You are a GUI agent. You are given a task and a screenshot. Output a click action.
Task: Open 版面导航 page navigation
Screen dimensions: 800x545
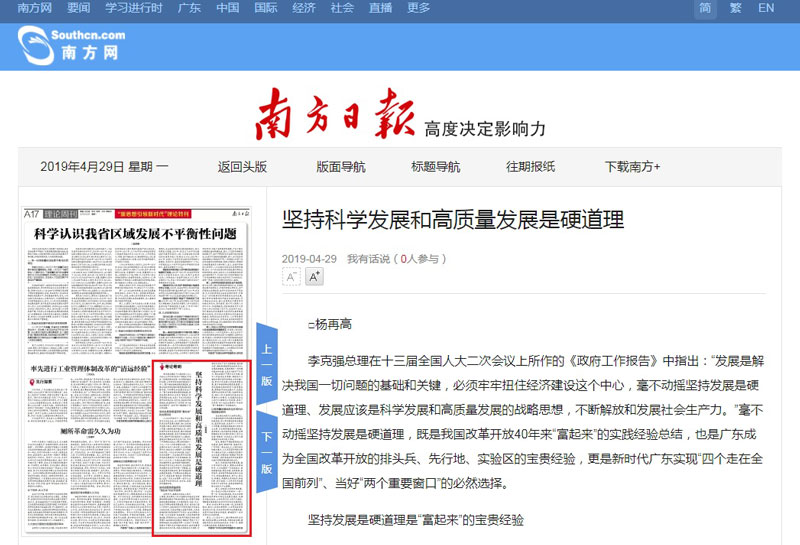(x=341, y=167)
